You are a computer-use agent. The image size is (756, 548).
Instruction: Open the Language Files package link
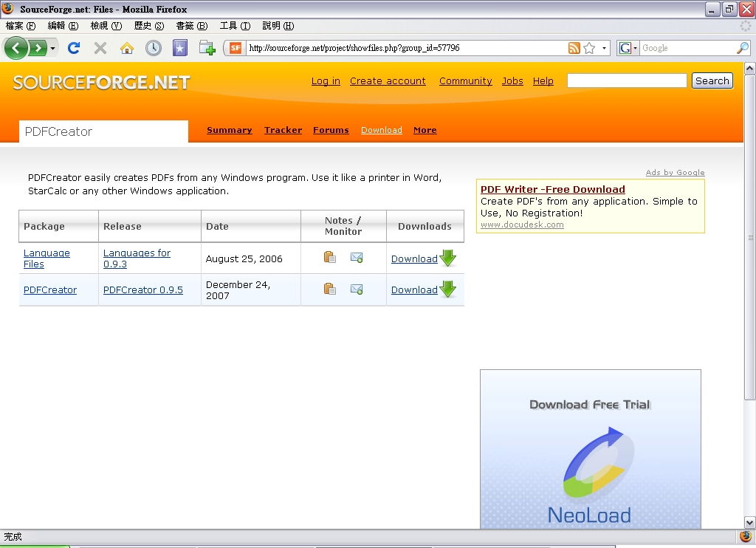pyautogui.click(x=47, y=258)
